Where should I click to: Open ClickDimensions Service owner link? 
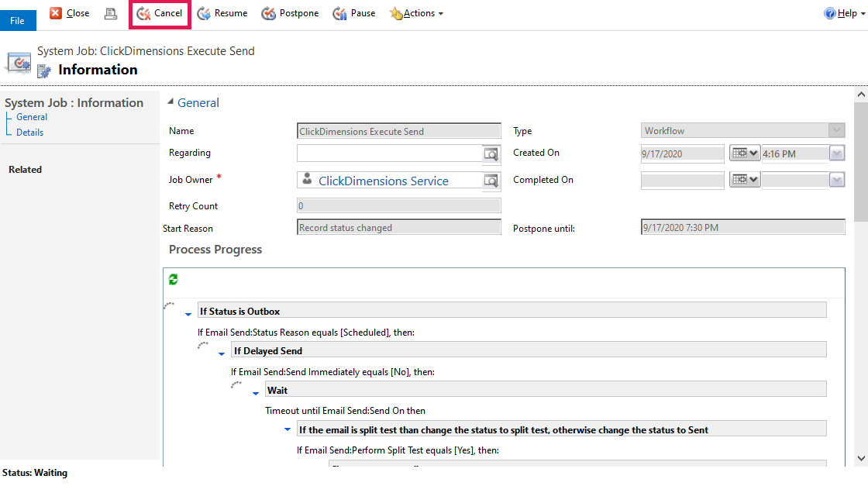[x=383, y=181]
